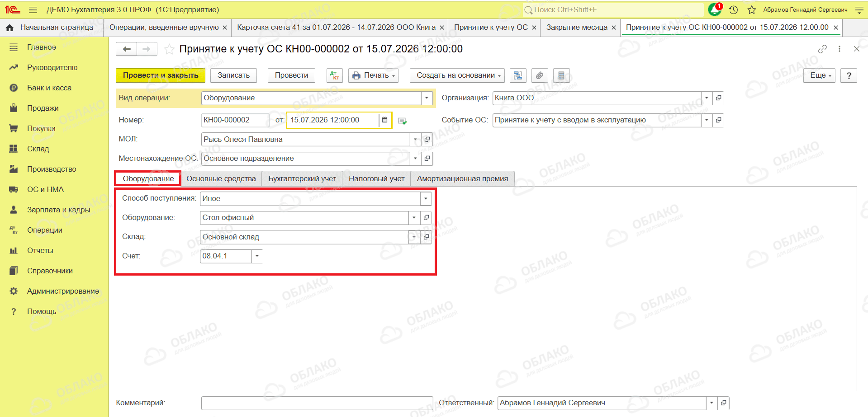Switch to the Налоговый учет tab
The width and height of the screenshot is (868, 417).
pos(376,179)
